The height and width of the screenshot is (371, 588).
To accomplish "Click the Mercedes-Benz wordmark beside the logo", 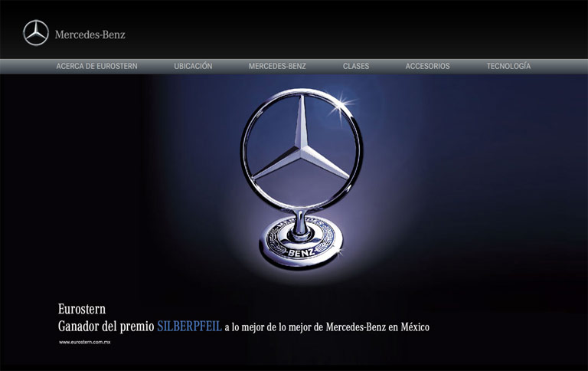I will point(90,34).
